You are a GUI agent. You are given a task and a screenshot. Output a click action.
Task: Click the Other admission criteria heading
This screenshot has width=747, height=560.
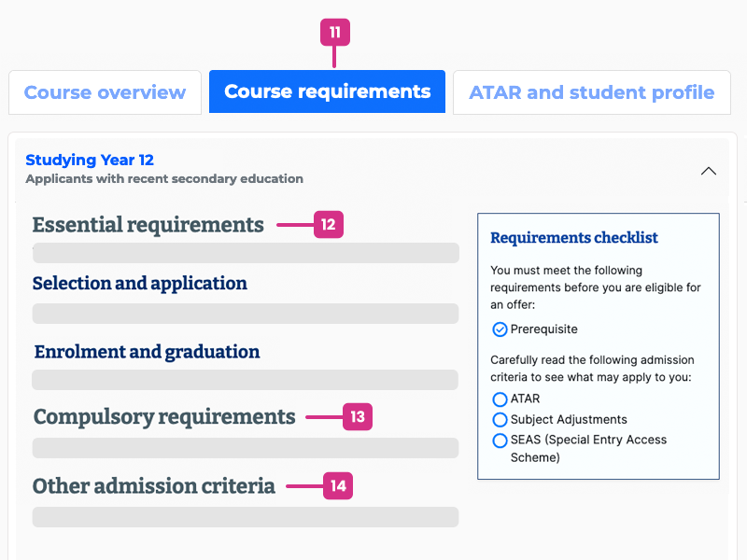[x=153, y=486]
